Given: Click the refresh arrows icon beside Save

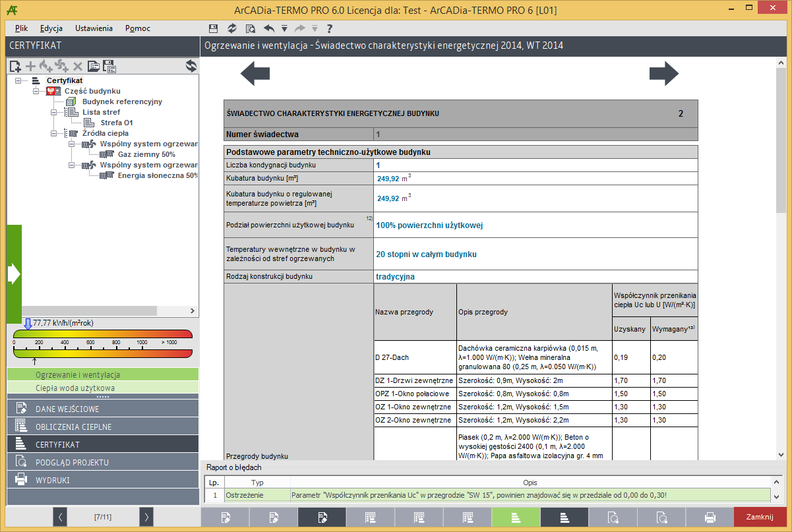Looking at the screenshot, I should click(x=231, y=28).
